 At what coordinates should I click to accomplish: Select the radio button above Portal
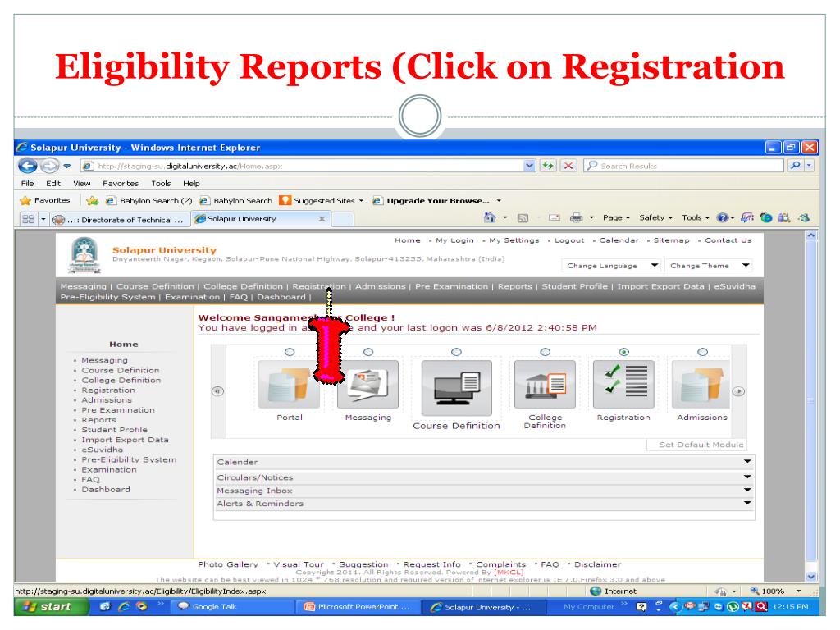click(290, 352)
